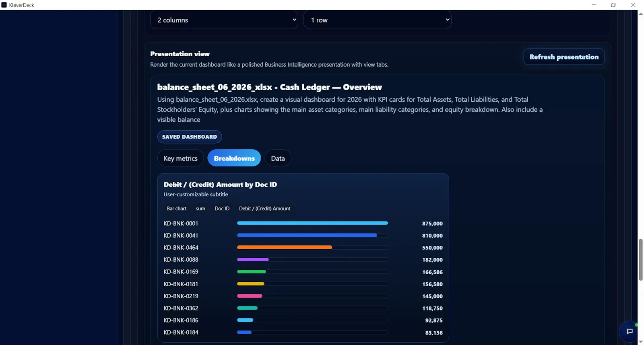The width and height of the screenshot is (644, 345).
Task: Select the KD-BNK-0464 label
Action: click(x=181, y=247)
